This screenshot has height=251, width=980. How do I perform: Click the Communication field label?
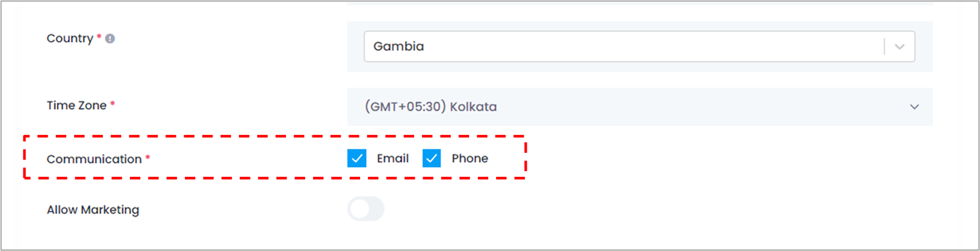[x=94, y=160]
